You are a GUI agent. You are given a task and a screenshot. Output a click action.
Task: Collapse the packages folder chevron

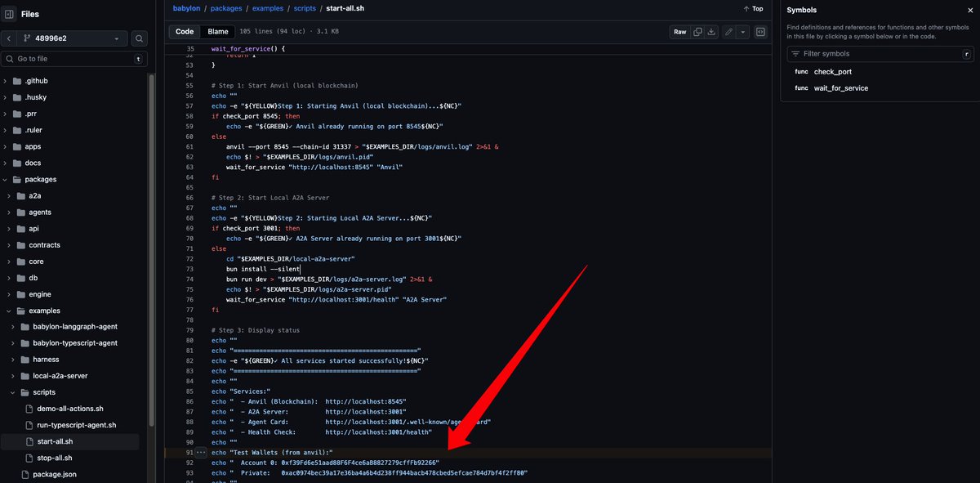[6, 179]
